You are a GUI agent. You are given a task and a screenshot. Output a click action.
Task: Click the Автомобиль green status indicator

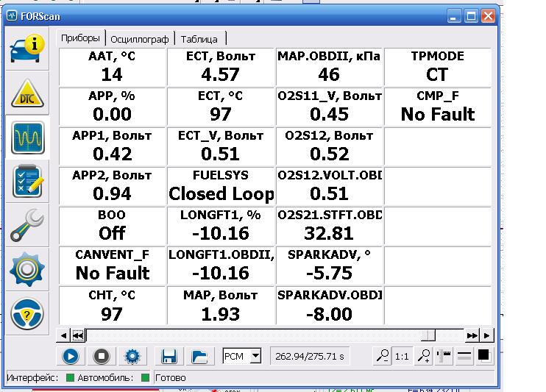(x=145, y=377)
